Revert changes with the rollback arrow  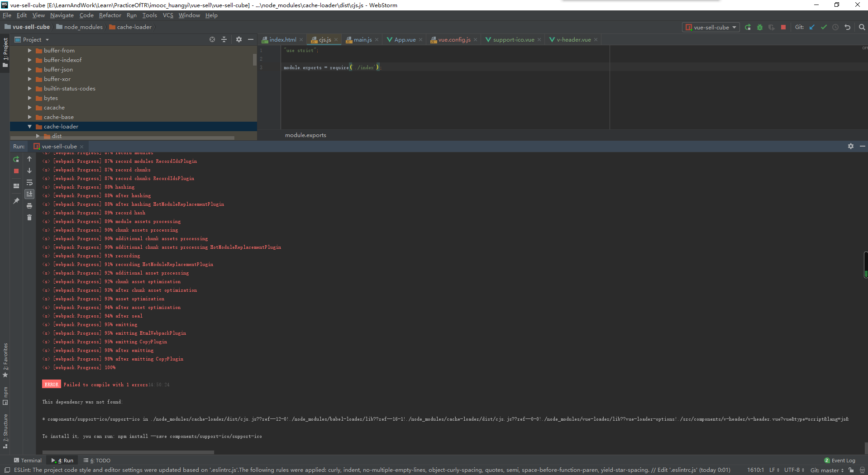847,27
